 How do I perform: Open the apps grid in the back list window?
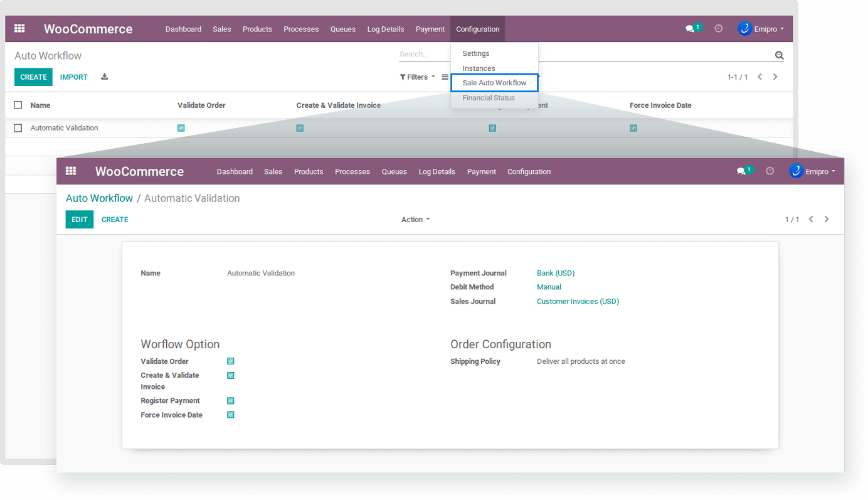pos(19,29)
